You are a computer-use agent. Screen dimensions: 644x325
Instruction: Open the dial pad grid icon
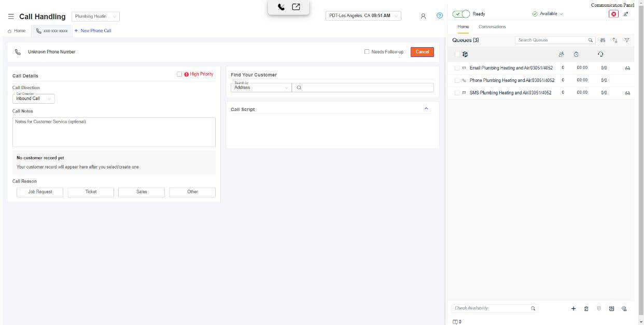[599, 308]
